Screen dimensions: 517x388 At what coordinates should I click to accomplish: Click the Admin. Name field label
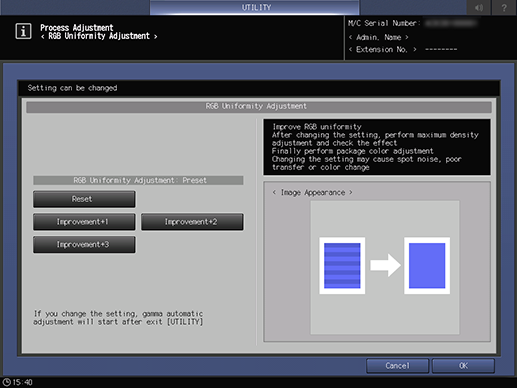tap(379, 37)
